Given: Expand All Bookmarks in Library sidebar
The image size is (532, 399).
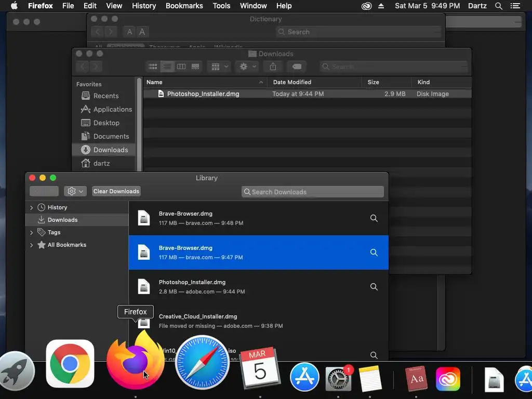Looking at the screenshot, I should tap(32, 245).
